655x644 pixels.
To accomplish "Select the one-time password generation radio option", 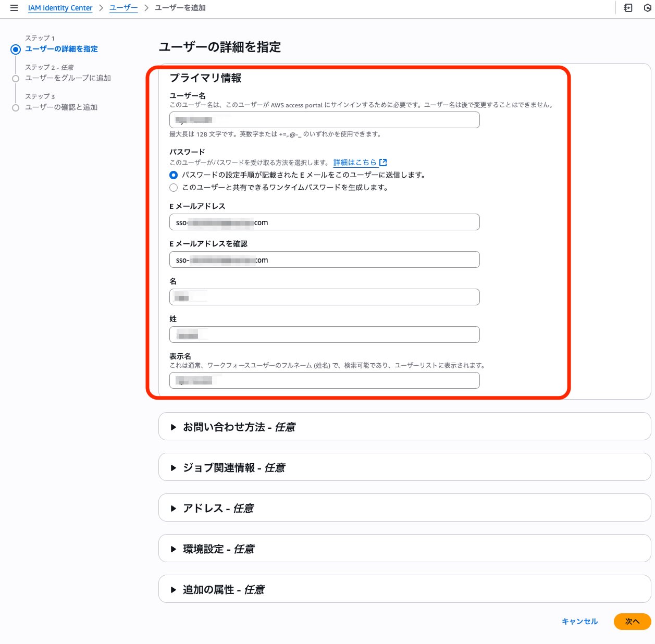I will point(174,188).
